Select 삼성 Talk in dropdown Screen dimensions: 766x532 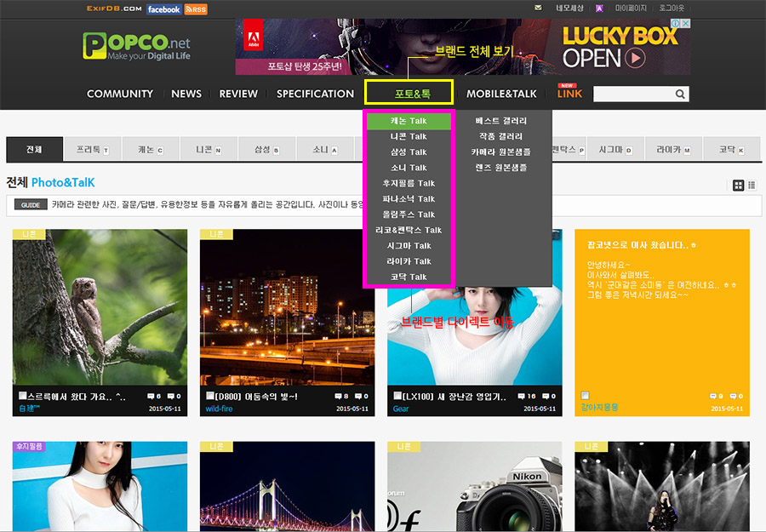tap(409, 152)
